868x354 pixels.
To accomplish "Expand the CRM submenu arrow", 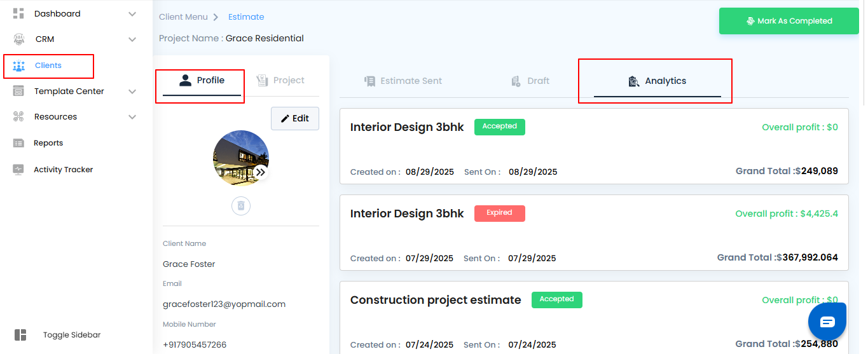I will [132, 39].
